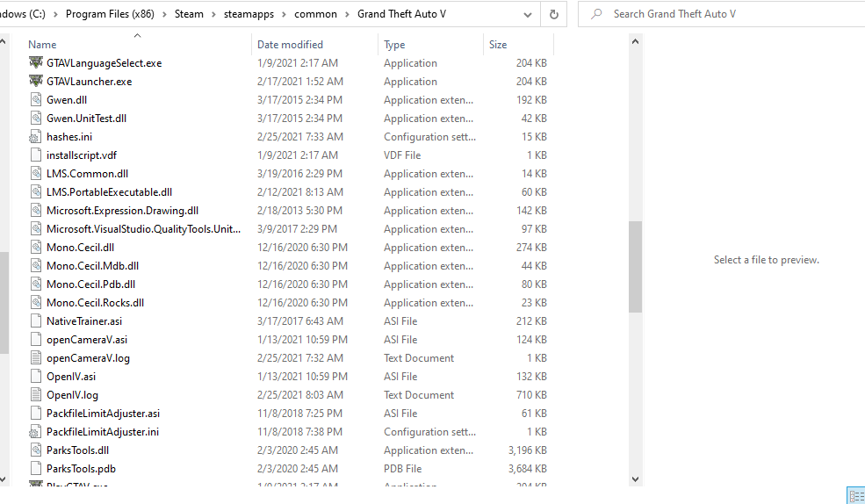Click the Mono.Cecil.dll file icon
The width and height of the screenshot is (865, 504).
[x=36, y=248]
